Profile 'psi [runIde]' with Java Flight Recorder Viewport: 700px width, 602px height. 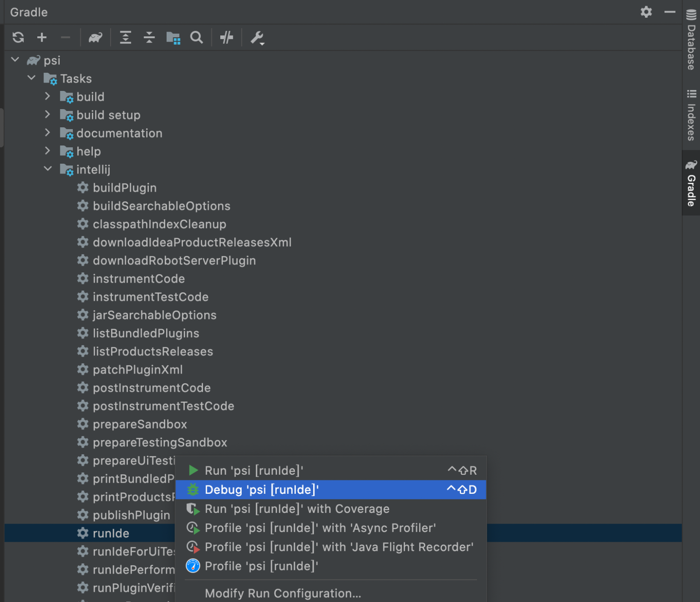[x=331, y=547]
